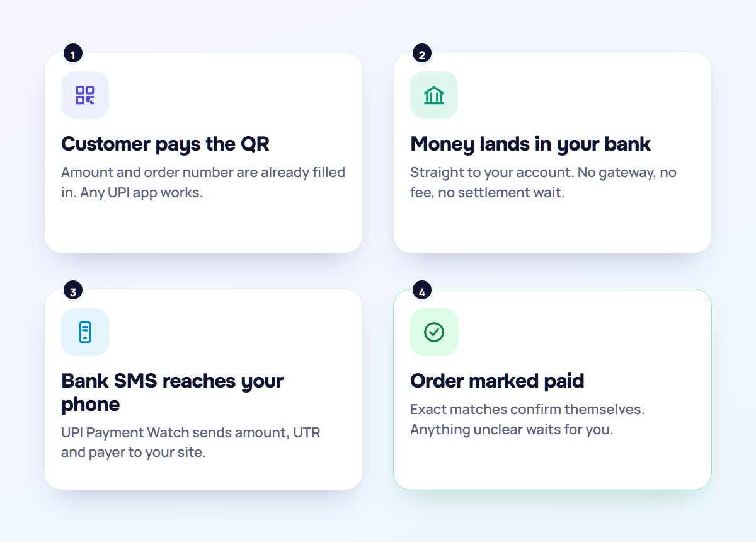Click the 'Order marked paid' heading
Screen dimensions: 756x542
click(497, 381)
